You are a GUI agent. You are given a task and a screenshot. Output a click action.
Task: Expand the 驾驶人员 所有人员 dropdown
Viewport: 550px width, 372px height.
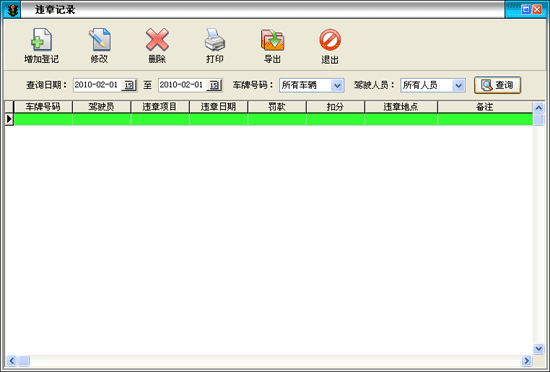458,85
